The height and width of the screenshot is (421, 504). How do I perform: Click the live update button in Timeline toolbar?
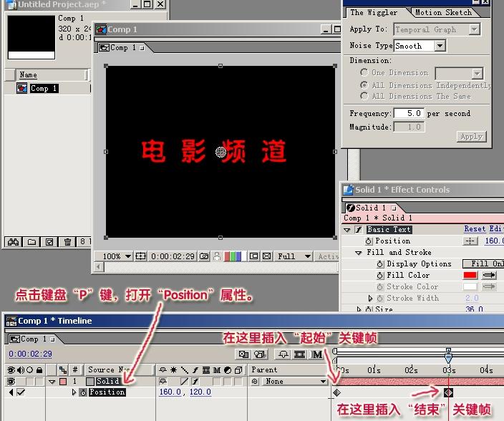point(243,354)
